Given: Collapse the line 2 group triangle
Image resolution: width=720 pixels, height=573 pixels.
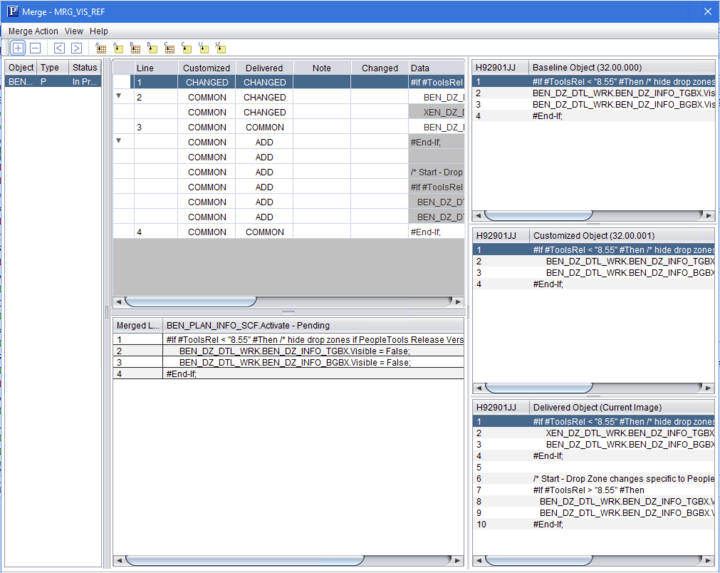Looking at the screenshot, I should (x=118, y=96).
